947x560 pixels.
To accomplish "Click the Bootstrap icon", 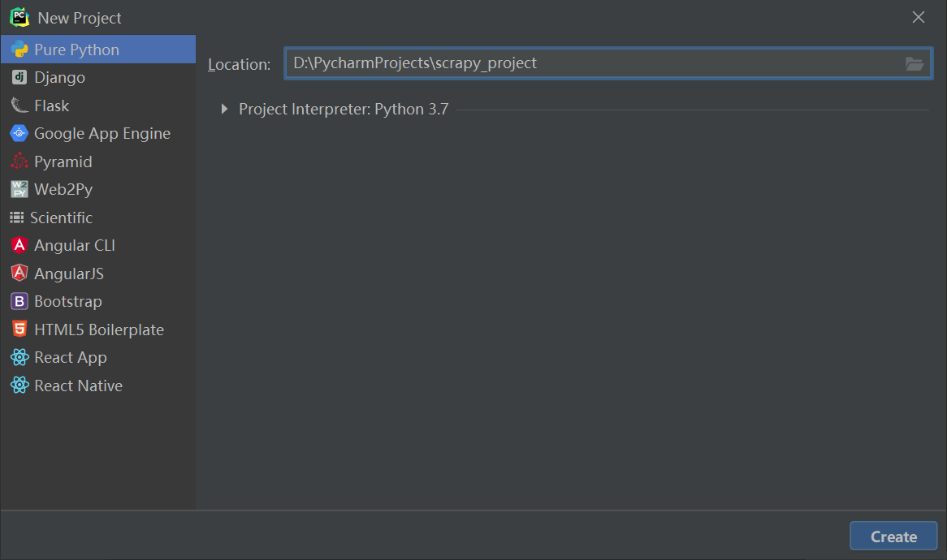I will tap(19, 302).
